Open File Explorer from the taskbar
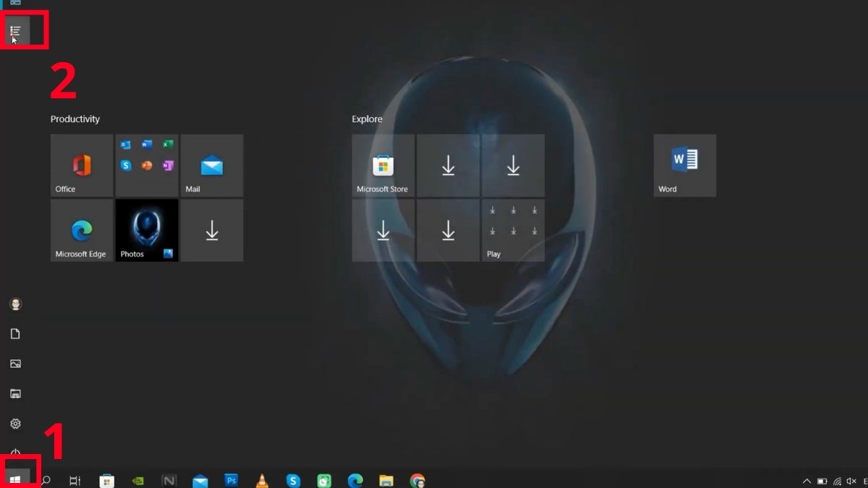 (386, 480)
